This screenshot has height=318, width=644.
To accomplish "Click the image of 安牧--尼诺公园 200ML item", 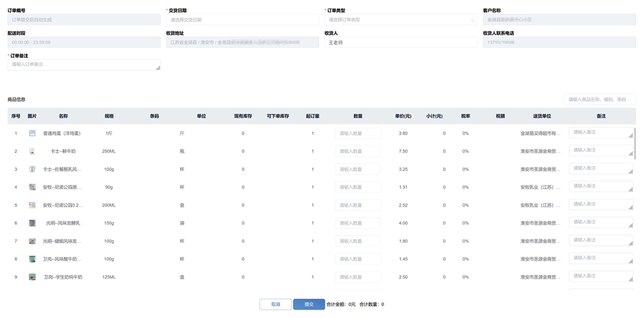I will pyautogui.click(x=32, y=205).
